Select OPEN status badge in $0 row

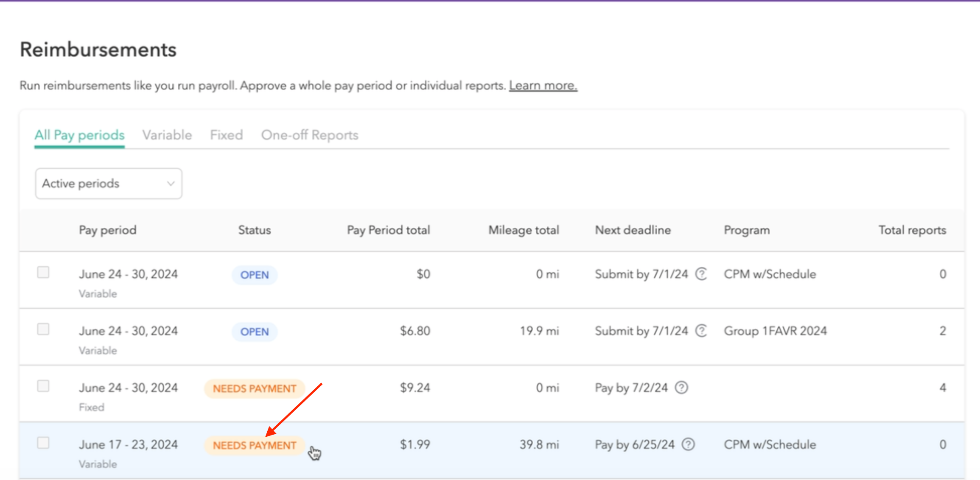(255, 275)
